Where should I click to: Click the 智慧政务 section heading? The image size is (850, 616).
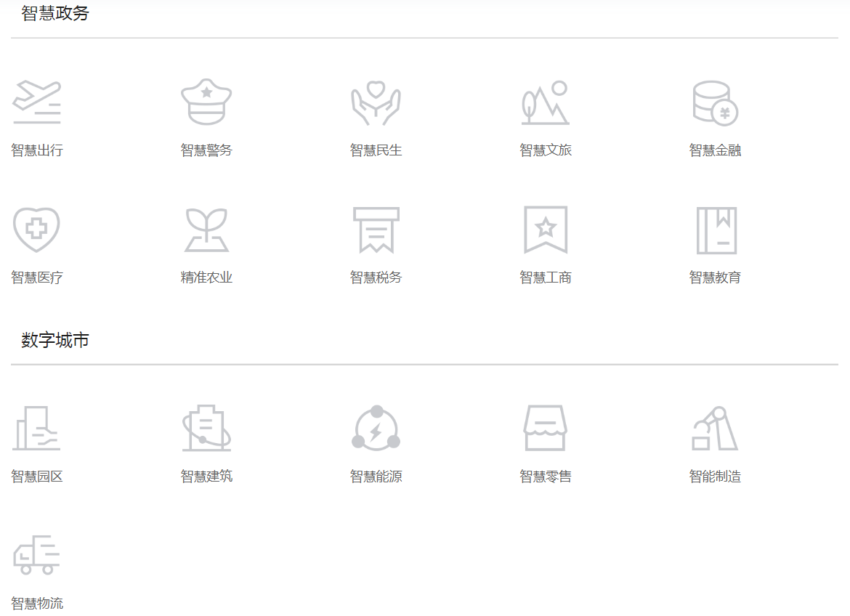coord(55,13)
